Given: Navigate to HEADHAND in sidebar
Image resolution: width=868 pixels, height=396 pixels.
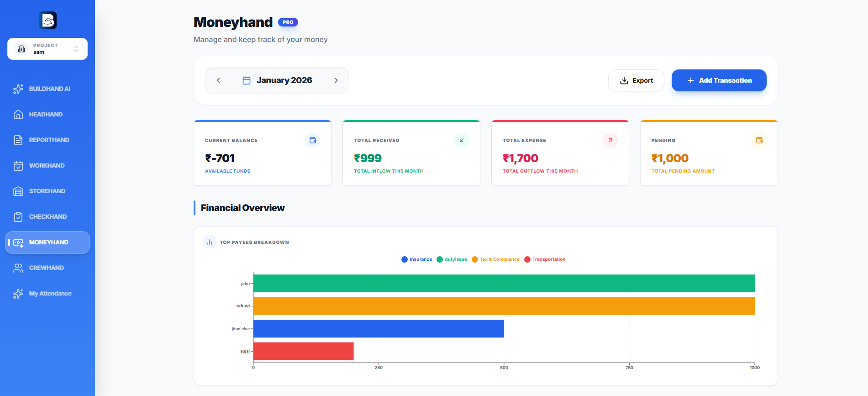Looking at the screenshot, I should coord(46,115).
